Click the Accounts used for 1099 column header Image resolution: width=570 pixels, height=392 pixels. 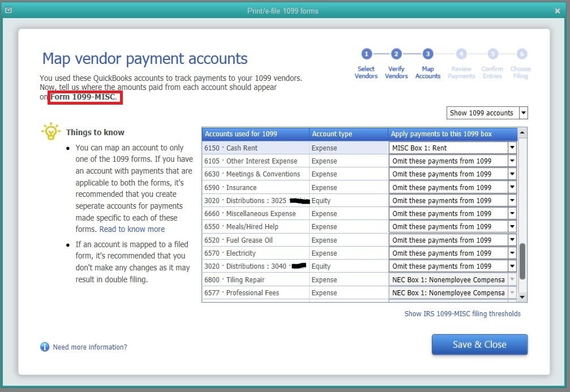255,134
